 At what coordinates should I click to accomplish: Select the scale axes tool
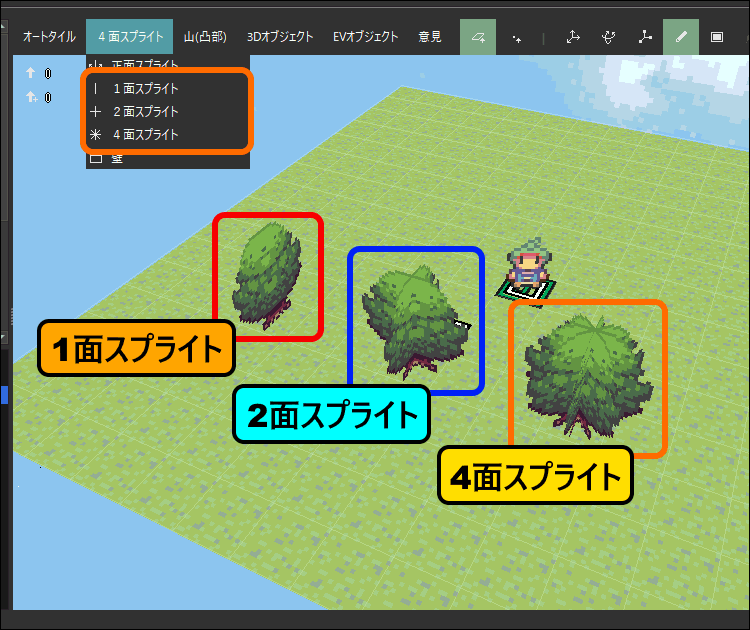tap(645, 37)
